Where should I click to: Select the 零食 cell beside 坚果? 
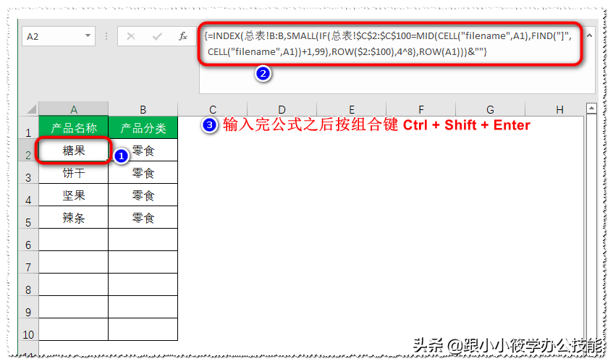(143, 195)
